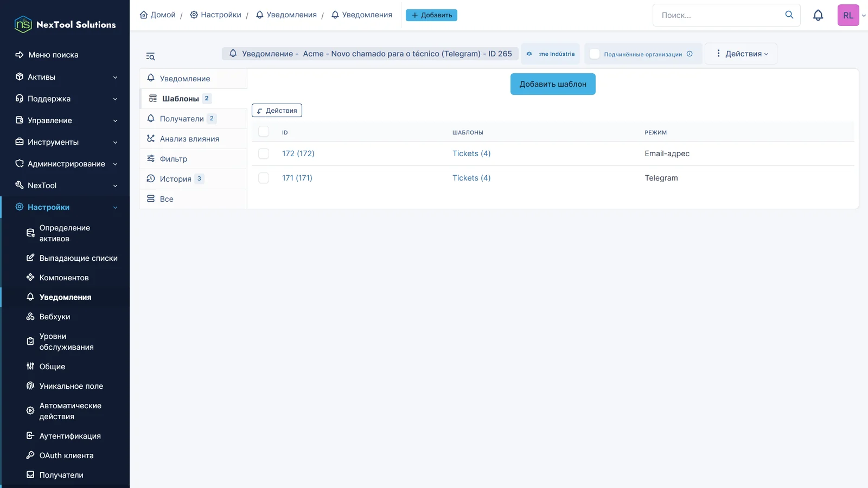Collapse the Настройки sidebar section
The image size is (868, 488).
coord(65,207)
